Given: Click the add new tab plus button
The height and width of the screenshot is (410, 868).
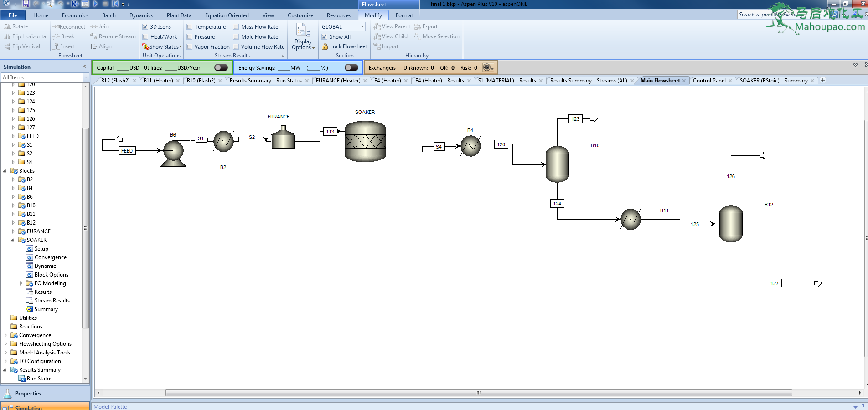Looking at the screenshot, I should pos(823,81).
